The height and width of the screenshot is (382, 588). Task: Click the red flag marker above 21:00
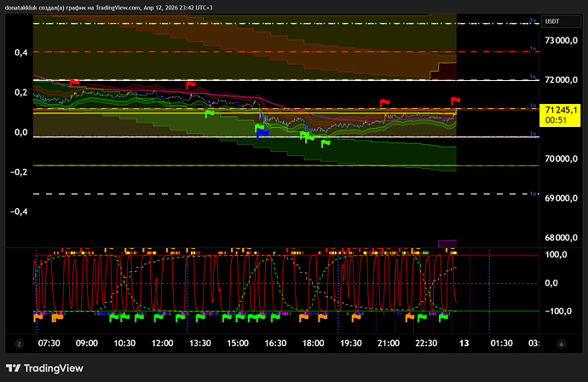tap(384, 102)
